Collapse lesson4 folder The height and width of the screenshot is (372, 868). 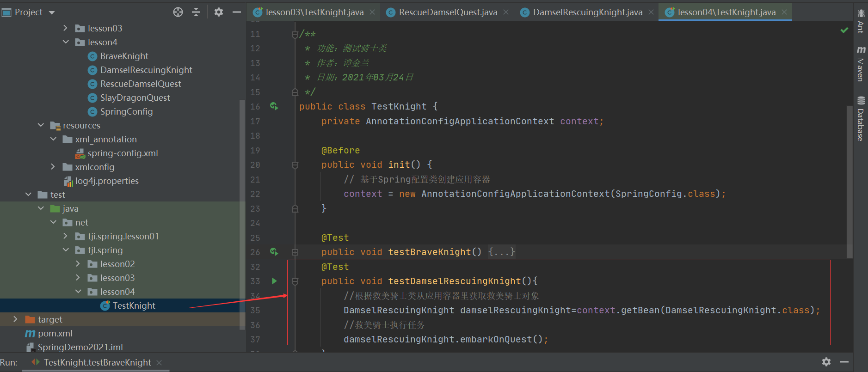coord(66,42)
